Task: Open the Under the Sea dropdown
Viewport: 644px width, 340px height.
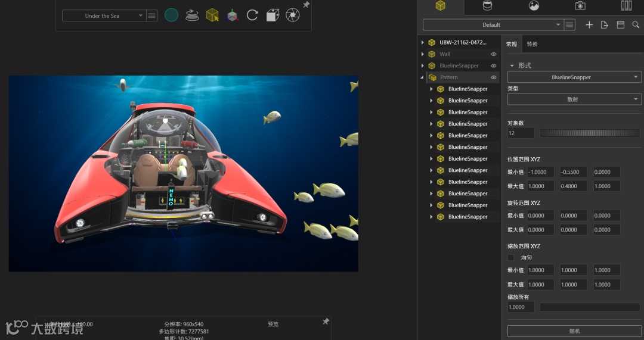Action: (104, 15)
